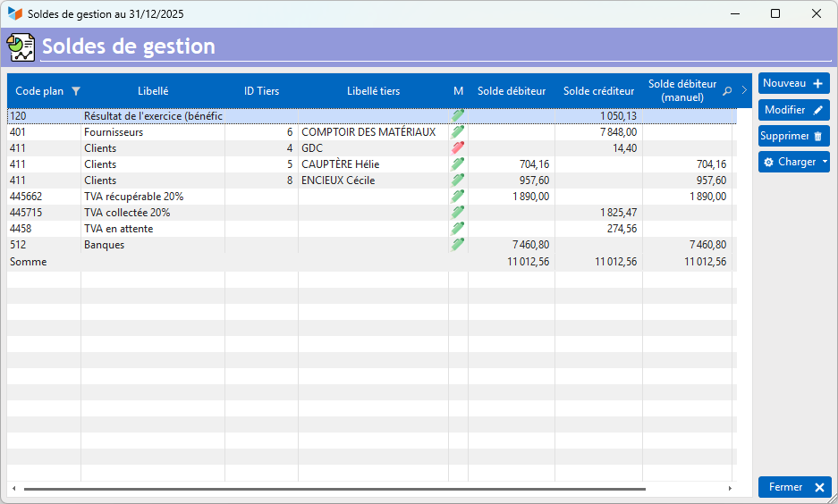This screenshot has width=838, height=504.
Task: Click the green pencil on the ENCIEUX Cécile row
Action: click(458, 180)
